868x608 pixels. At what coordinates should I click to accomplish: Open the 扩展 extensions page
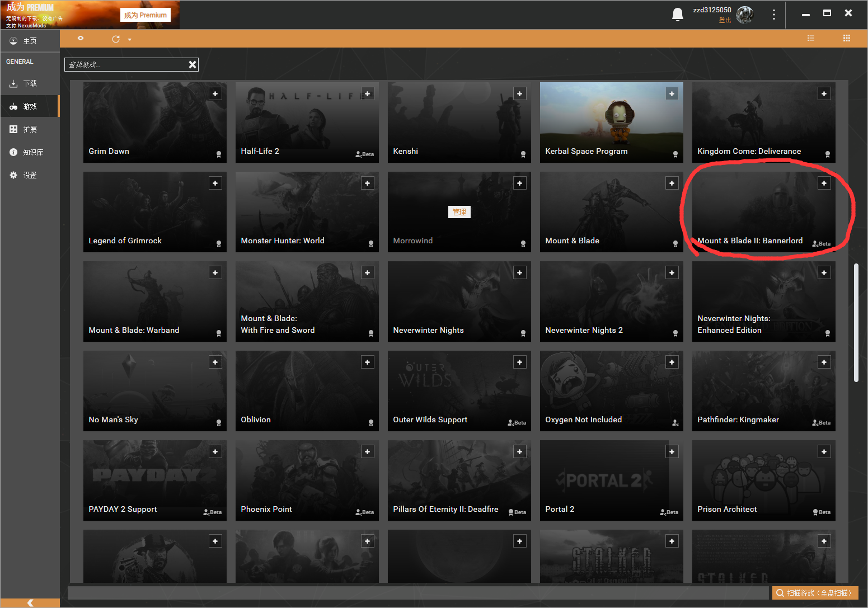(x=30, y=129)
